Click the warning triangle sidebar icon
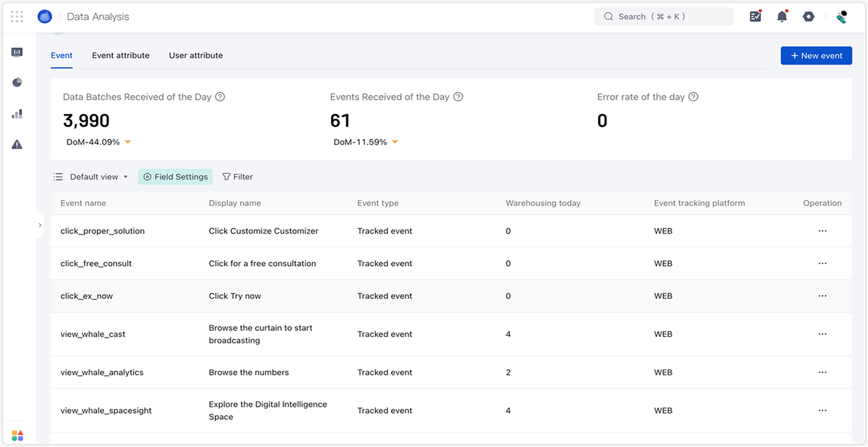This screenshot has width=868, height=447. coord(17,145)
